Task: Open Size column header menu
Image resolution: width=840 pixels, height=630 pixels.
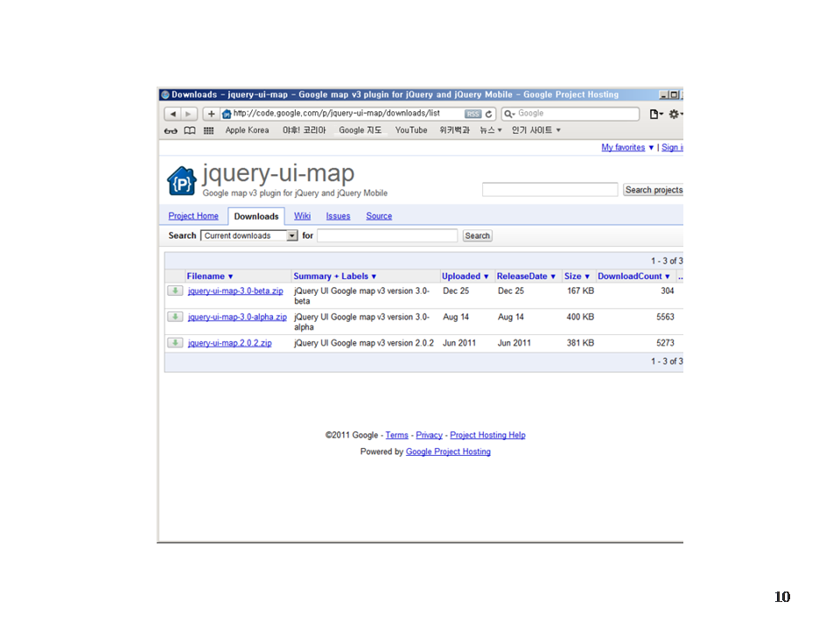Action: (577, 276)
